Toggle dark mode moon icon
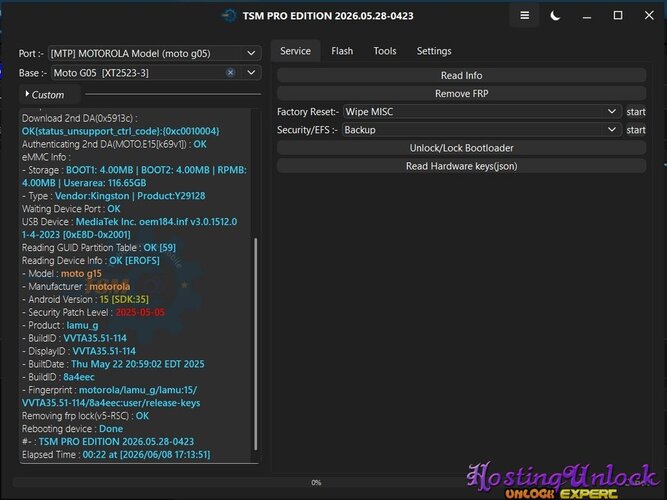The width and height of the screenshot is (667, 500). pyautogui.click(x=555, y=16)
